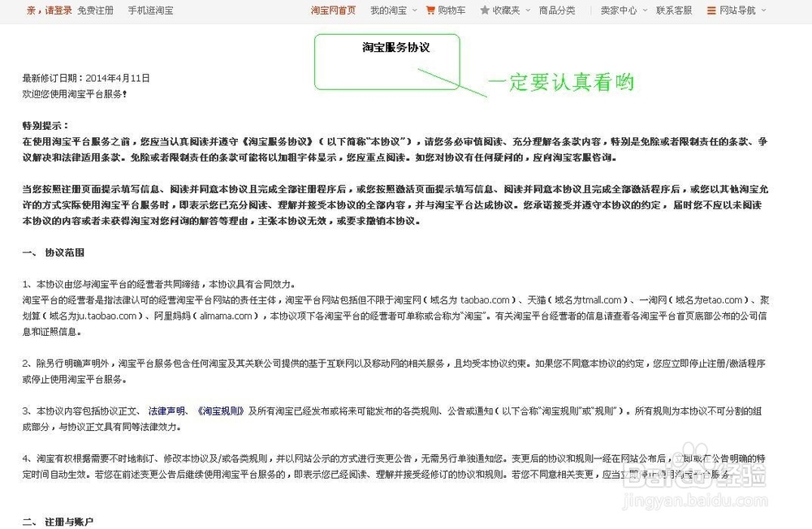
Task: Click the 购物车 shopping cart icon
Action: pyautogui.click(x=430, y=10)
